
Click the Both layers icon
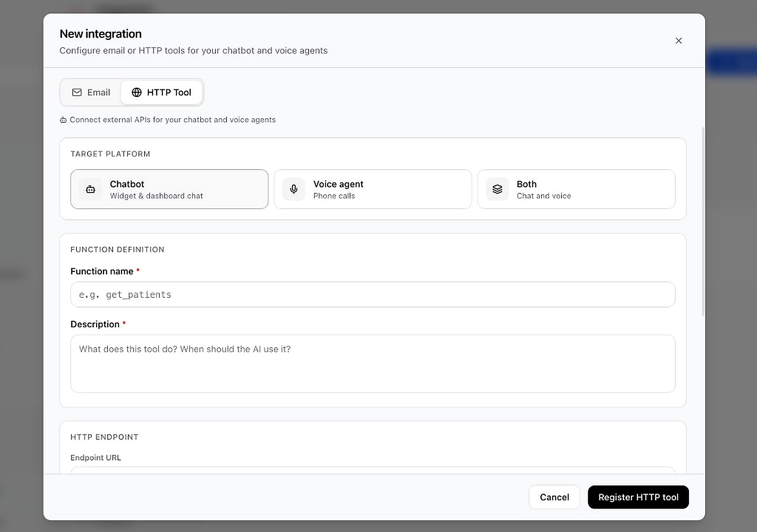click(498, 189)
